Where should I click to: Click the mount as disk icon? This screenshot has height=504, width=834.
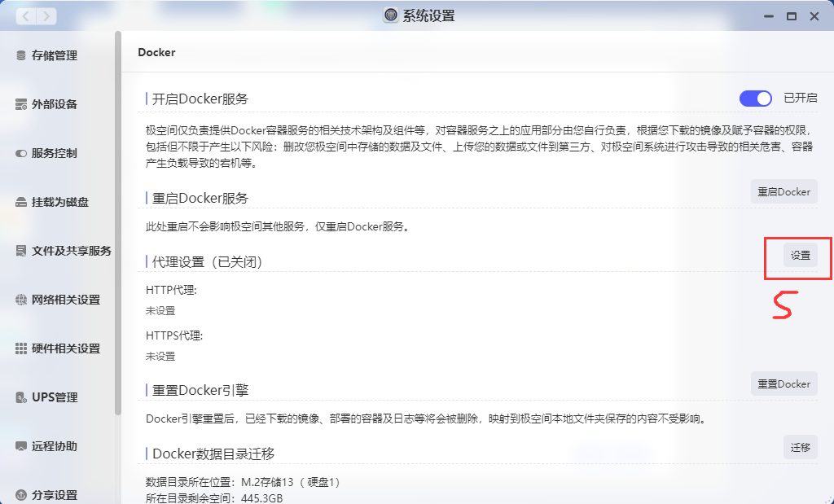click(x=21, y=202)
